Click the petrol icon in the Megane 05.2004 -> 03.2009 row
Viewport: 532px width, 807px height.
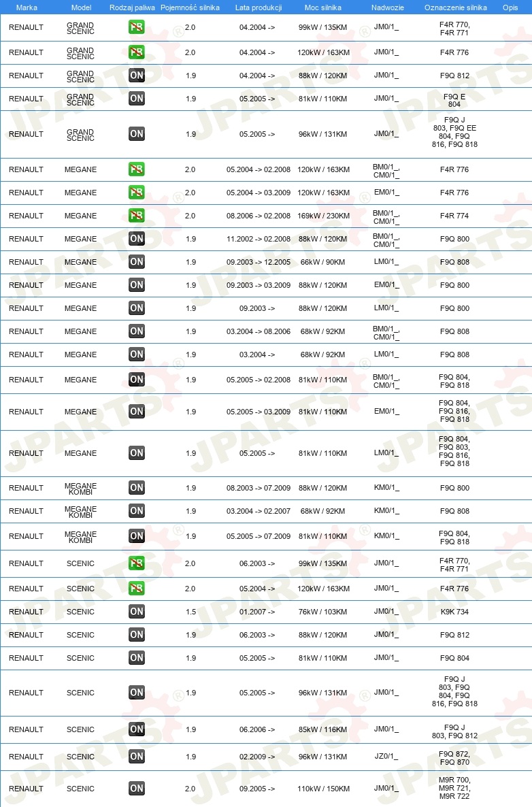[x=136, y=193]
